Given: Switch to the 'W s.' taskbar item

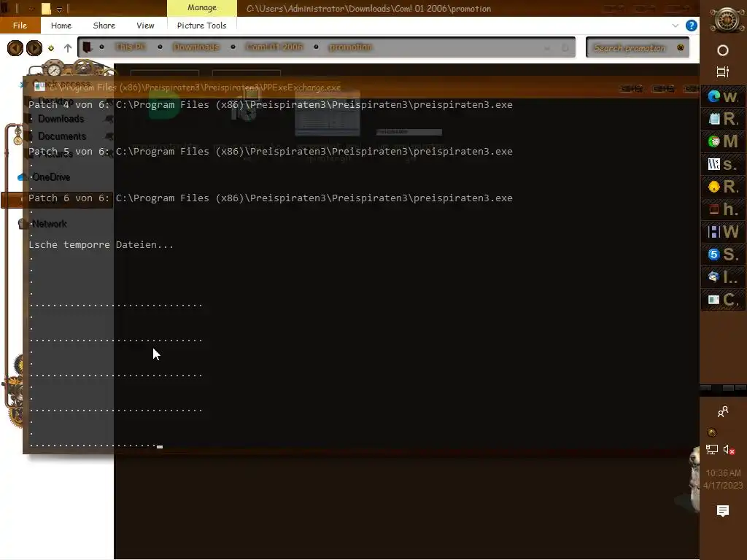Looking at the screenshot, I should pyautogui.click(x=723, y=164).
